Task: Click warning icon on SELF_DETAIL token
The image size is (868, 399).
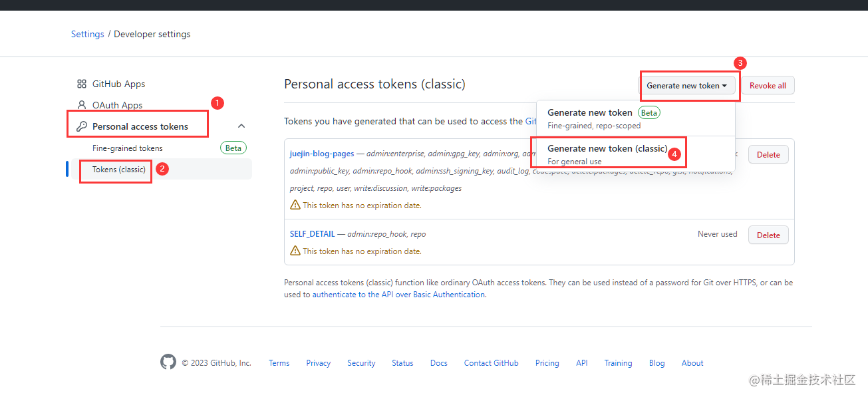Action: [295, 251]
